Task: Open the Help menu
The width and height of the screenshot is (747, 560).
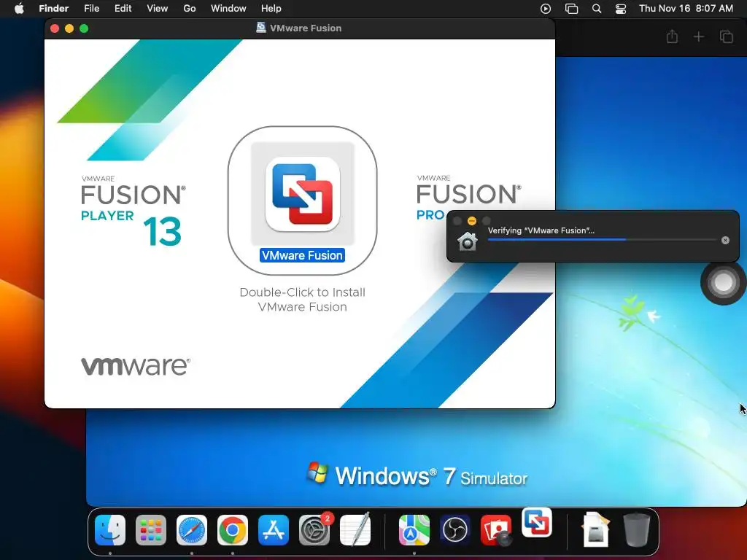Action: (x=271, y=9)
